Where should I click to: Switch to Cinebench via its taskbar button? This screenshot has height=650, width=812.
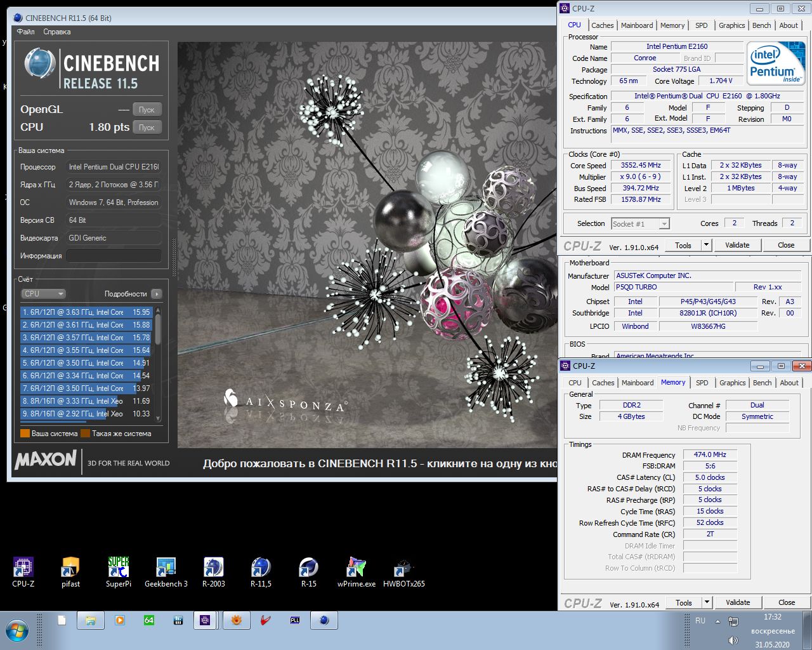pos(324,620)
